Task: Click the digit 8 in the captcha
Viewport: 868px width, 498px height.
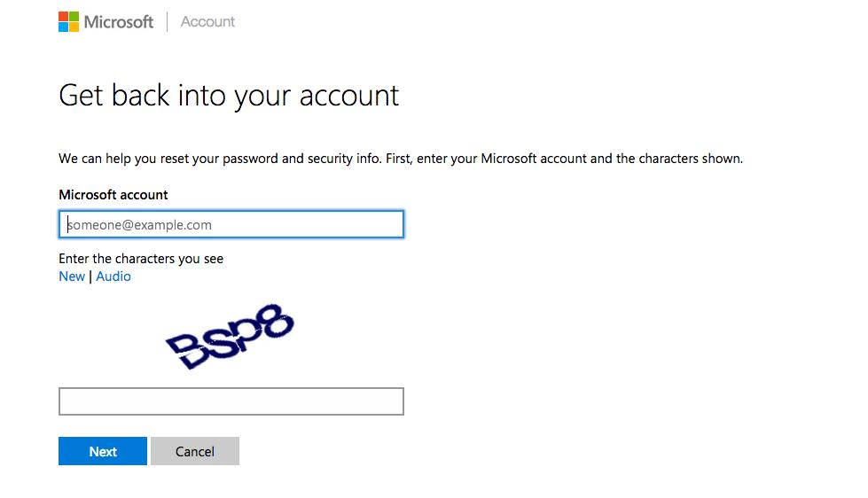Action: click(x=278, y=321)
